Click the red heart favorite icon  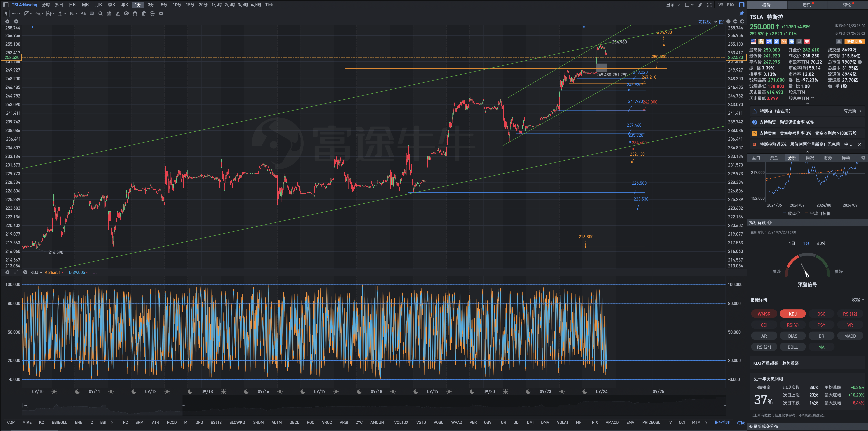pos(807,41)
